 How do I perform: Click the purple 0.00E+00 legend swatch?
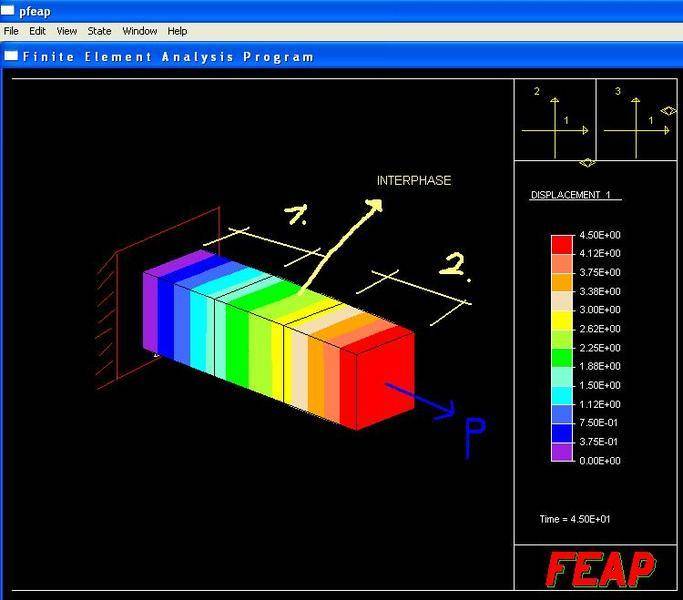[562, 451]
